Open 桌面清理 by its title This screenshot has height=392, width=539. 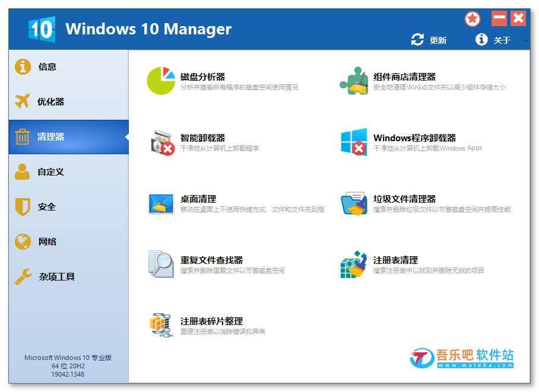tap(198, 199)
